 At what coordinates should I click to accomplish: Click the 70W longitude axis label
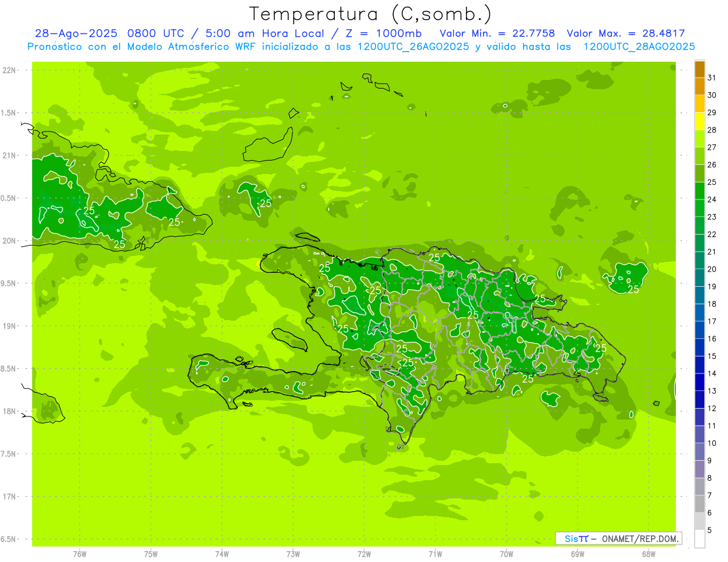pyautogui.click(x=506, y=554)
